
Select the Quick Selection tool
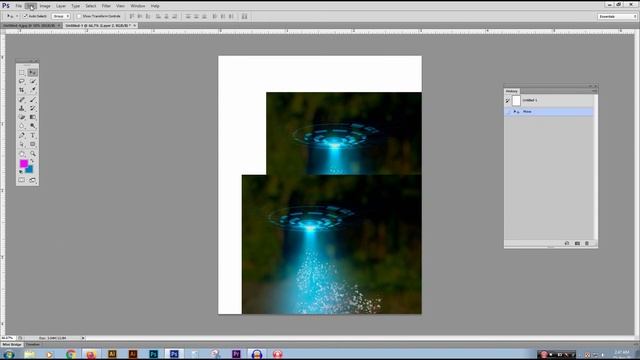(33, 81)
